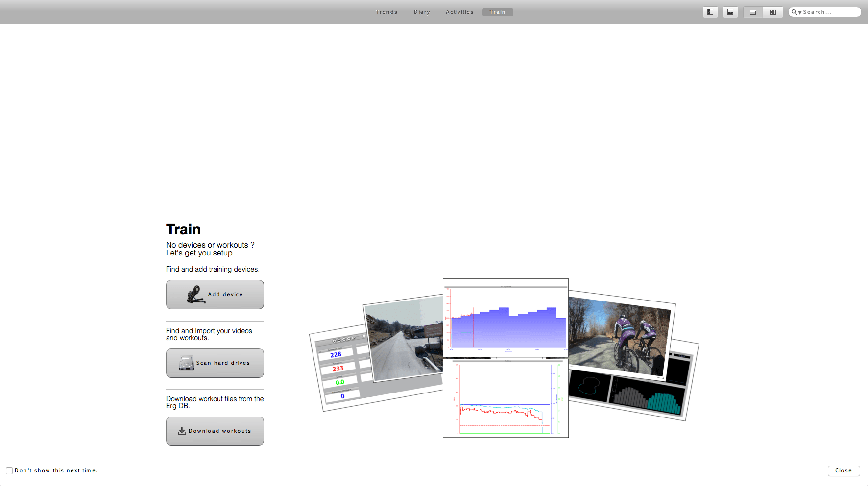868x486 pixels.
Task: Switch to tiled view layout icon
Action: [773, 12]
